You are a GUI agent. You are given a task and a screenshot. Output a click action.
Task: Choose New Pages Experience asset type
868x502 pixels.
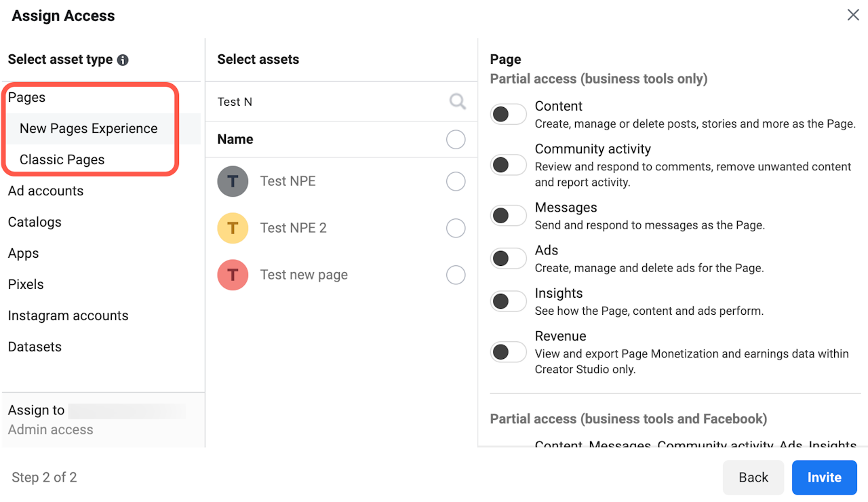[88, 128]
